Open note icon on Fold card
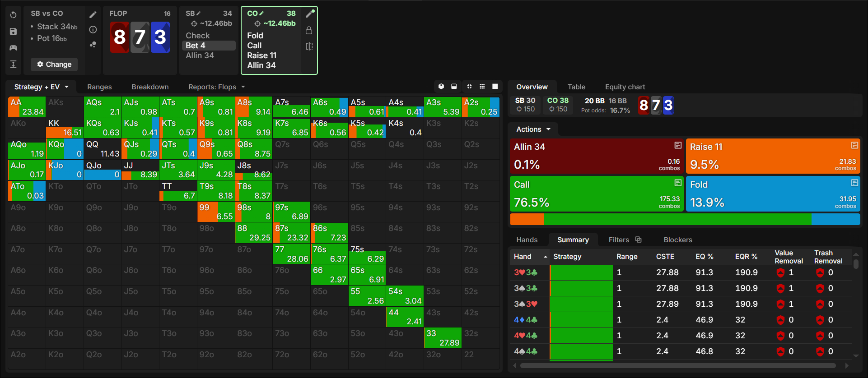 (854, 183)
